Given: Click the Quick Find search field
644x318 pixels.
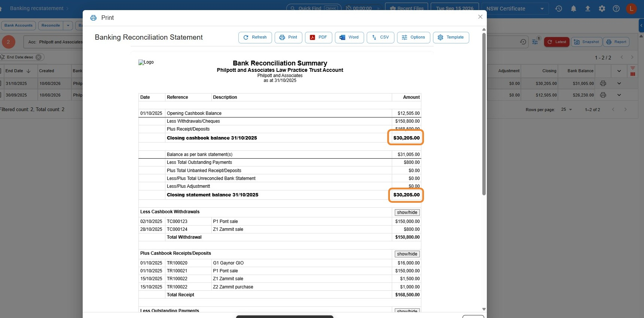Looking at the screenshot, I should 314,9.
